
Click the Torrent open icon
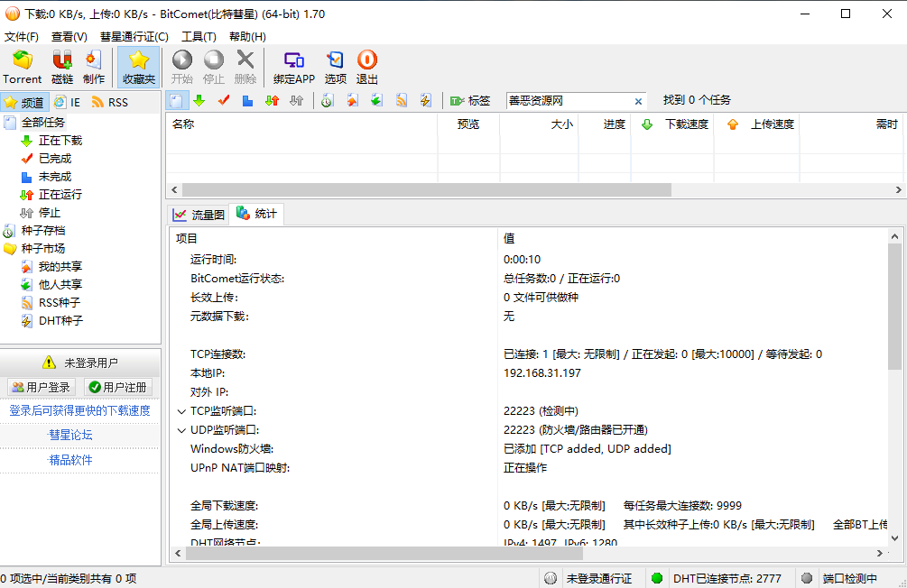pyautogui.click(x=21, y=66)
